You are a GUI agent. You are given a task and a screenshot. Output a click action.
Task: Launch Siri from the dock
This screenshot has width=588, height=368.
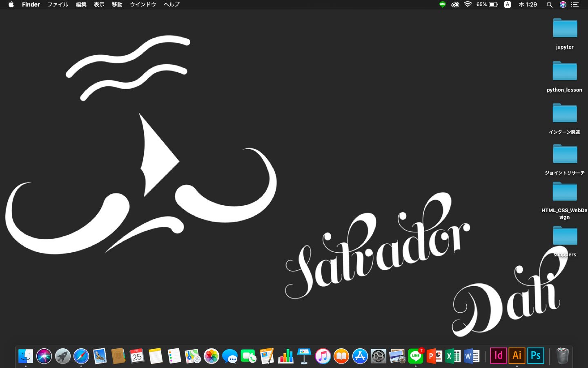[x=44, y=356]
